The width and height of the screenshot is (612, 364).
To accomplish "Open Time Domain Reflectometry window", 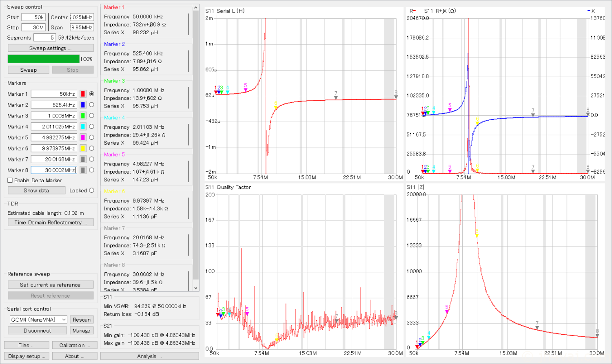I will 51,223.
